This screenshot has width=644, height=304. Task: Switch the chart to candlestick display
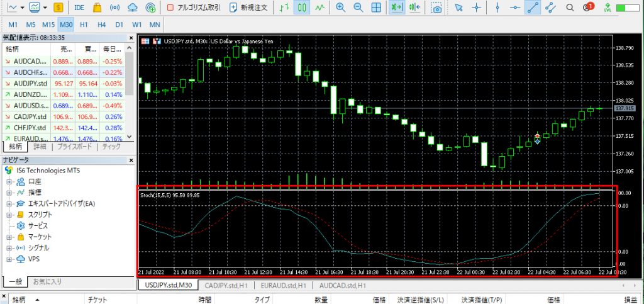tap(302, 8)
